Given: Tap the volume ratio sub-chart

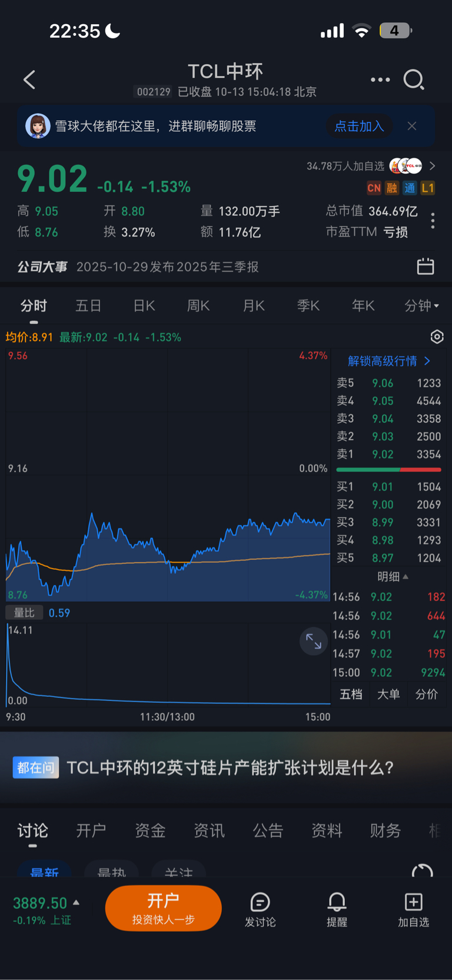Looking at the screenshot, I should click(x=168, y=664).
